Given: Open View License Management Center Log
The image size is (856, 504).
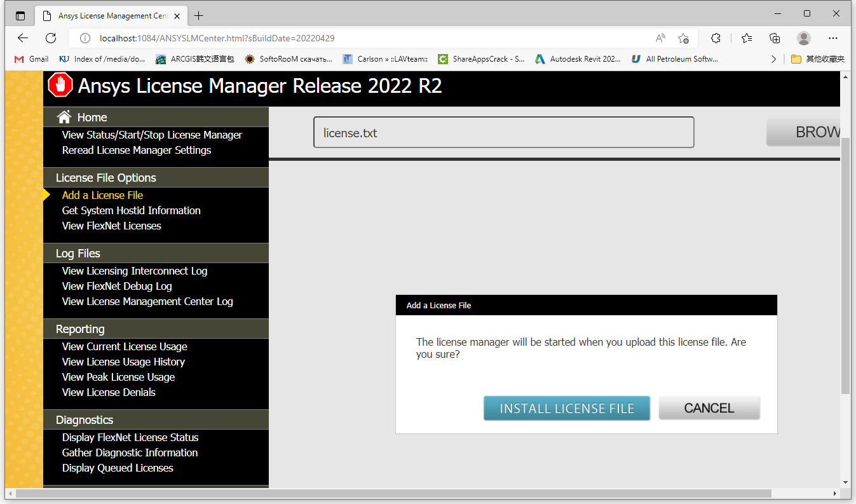Looking at the screenshot, I should [x=147, y=301].
